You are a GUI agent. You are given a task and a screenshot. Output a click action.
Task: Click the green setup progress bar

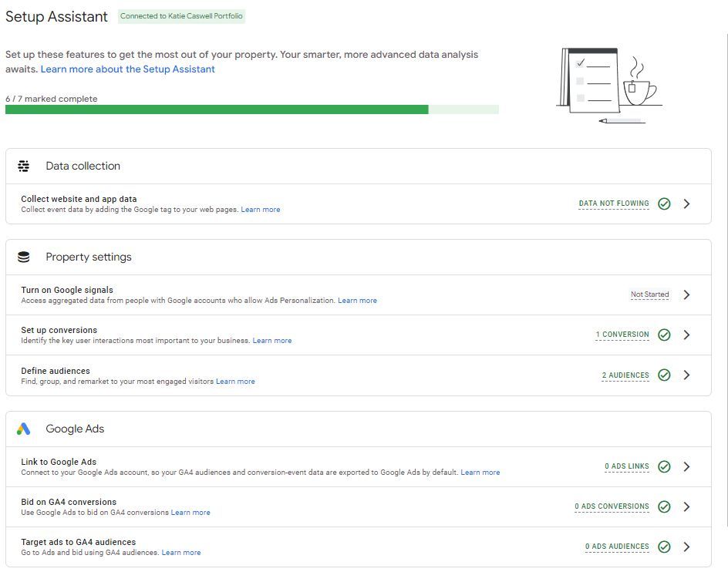click(x=252, y=109)
